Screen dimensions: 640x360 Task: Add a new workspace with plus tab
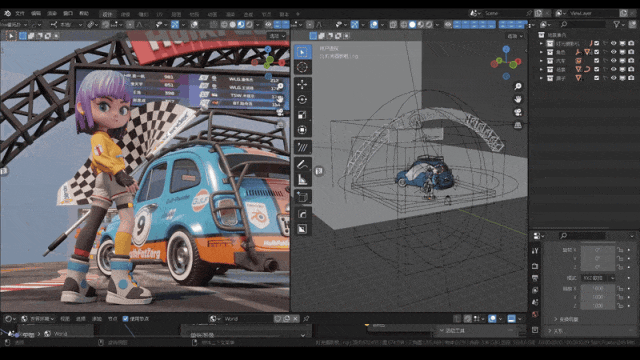pyautogui.click(x=298, y=14)
